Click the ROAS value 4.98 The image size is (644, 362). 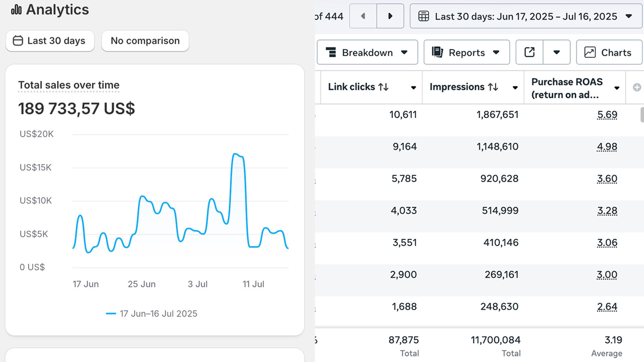[x=607, y=147]
